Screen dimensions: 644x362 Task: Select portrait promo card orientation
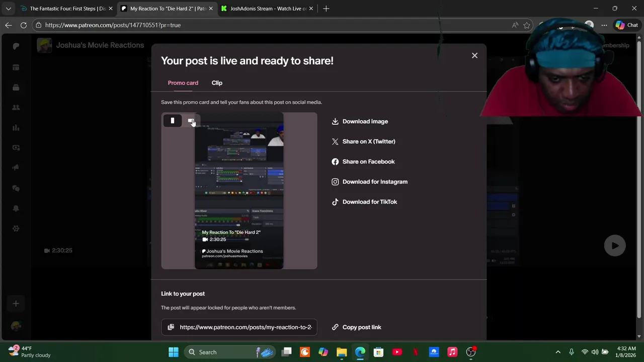tap(172, 121)
